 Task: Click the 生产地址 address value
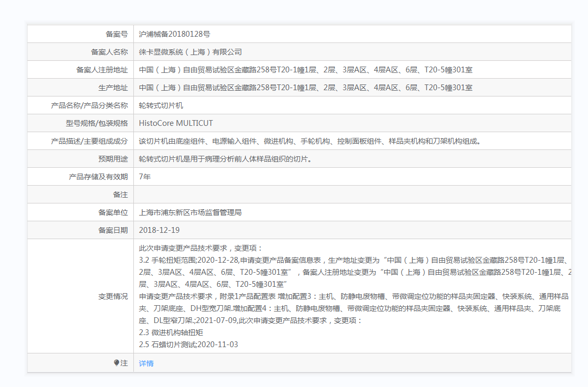(306, 88)
